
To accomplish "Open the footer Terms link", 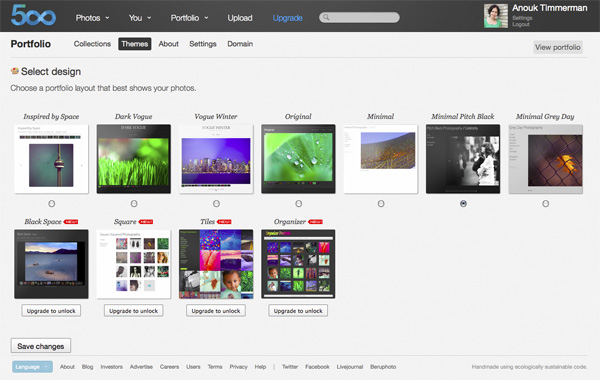I will tap(215, 367).
